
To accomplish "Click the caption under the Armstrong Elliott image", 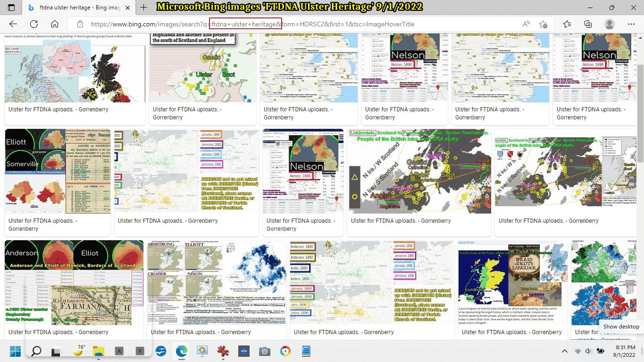I will [201, 332].
